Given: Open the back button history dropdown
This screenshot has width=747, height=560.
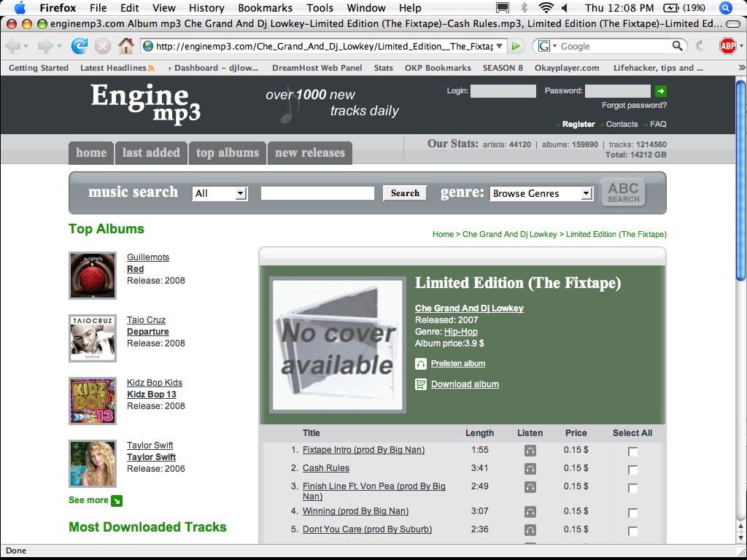Looking at the screenshot, I should (x=26, y=46).
